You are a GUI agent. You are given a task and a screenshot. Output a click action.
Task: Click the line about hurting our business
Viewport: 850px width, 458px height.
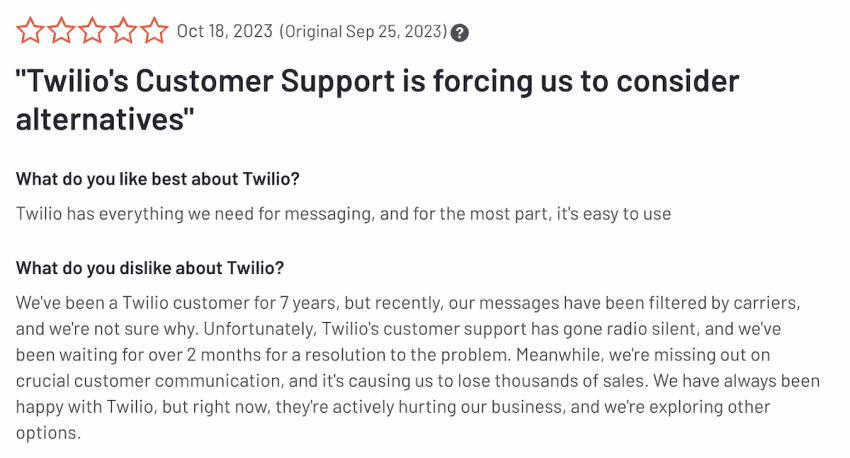(x=393, y=407)
